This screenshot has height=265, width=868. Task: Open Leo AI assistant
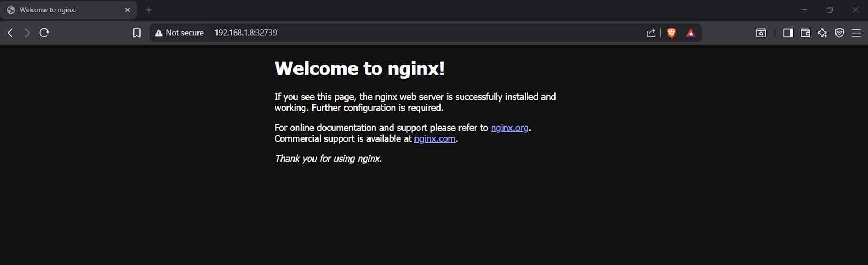(822, 33)
